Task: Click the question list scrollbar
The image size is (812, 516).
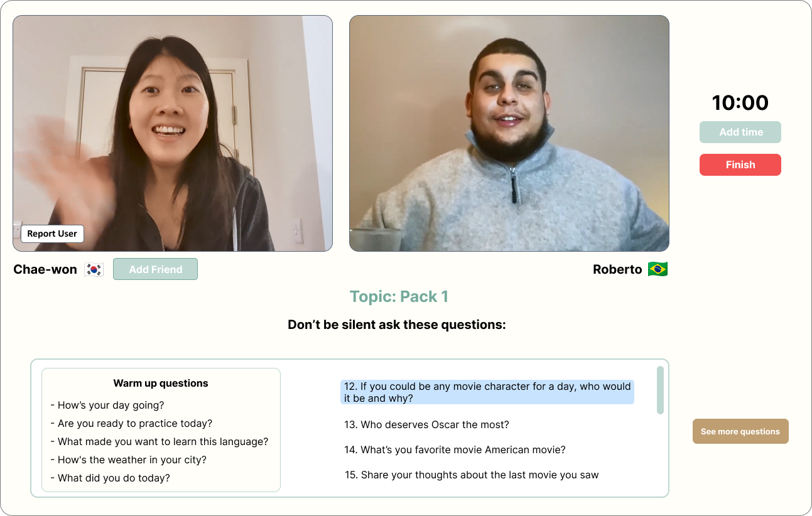Action: pos(660,390)
